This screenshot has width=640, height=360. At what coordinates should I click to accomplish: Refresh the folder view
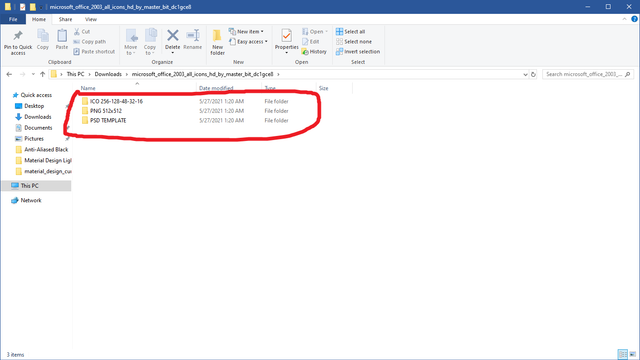533,74
